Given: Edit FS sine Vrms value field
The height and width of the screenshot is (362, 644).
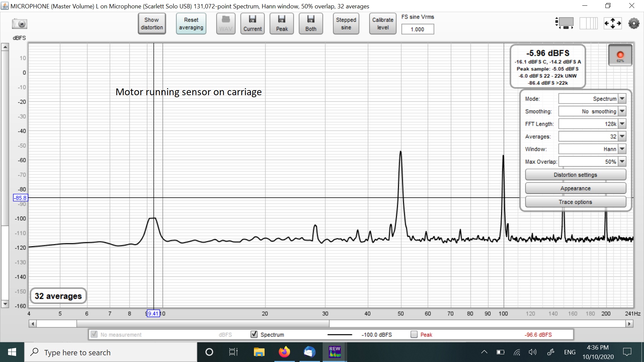Looking at the screenshot, I should pyautogui.click(x=418, y=29).
